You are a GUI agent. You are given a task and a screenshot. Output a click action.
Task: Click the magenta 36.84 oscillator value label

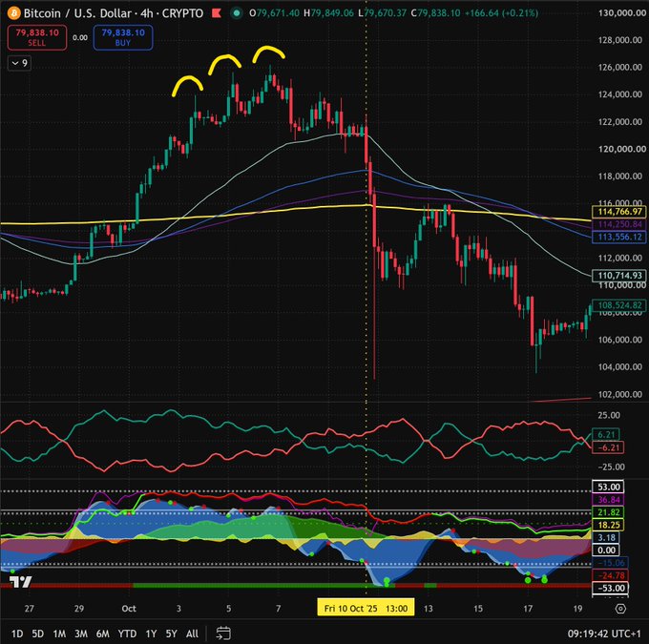coord(608,500)
